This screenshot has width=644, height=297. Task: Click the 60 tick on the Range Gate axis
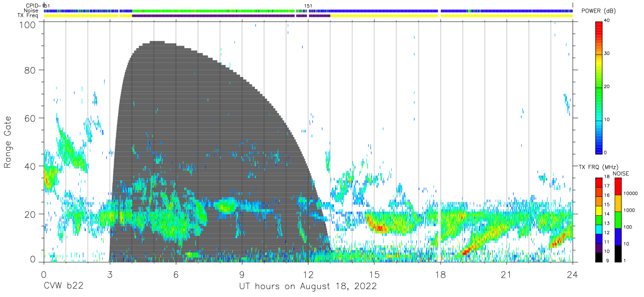tap(31, 118)
